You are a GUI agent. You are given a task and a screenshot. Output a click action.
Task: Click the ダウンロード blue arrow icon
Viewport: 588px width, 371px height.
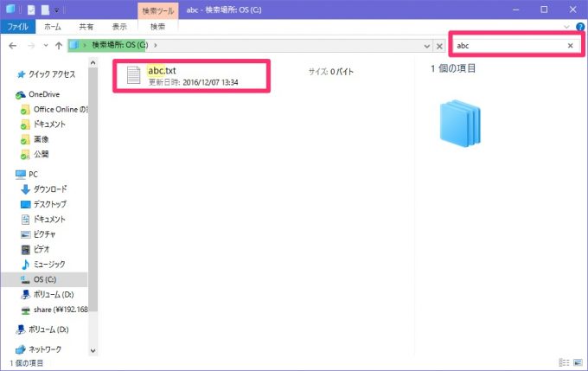(x=25, y=189)
